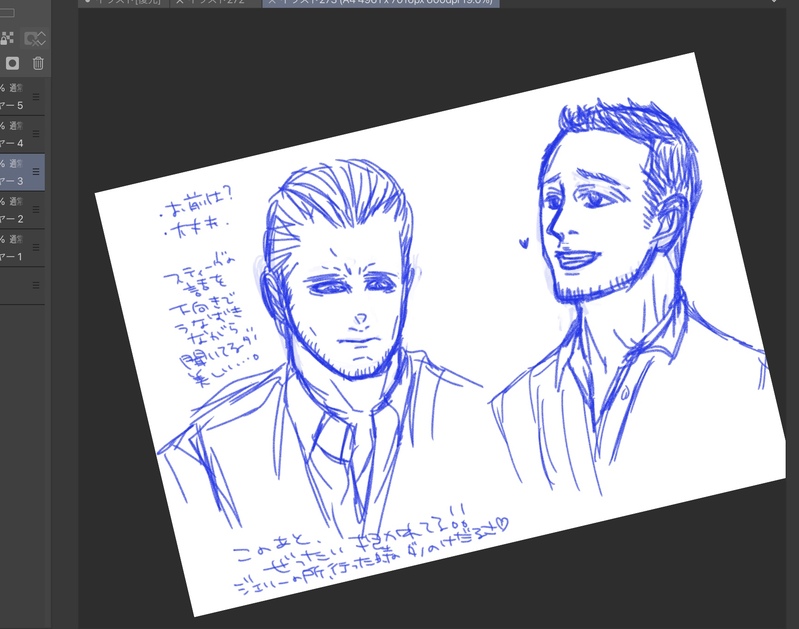Toggle lock transparent pixels icon
The image size is (799, 629).
(7, 38)
